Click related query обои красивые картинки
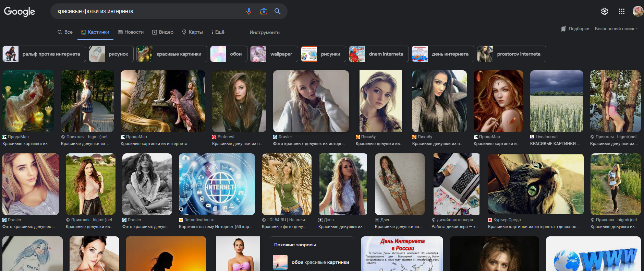 (x=312, y=262)
